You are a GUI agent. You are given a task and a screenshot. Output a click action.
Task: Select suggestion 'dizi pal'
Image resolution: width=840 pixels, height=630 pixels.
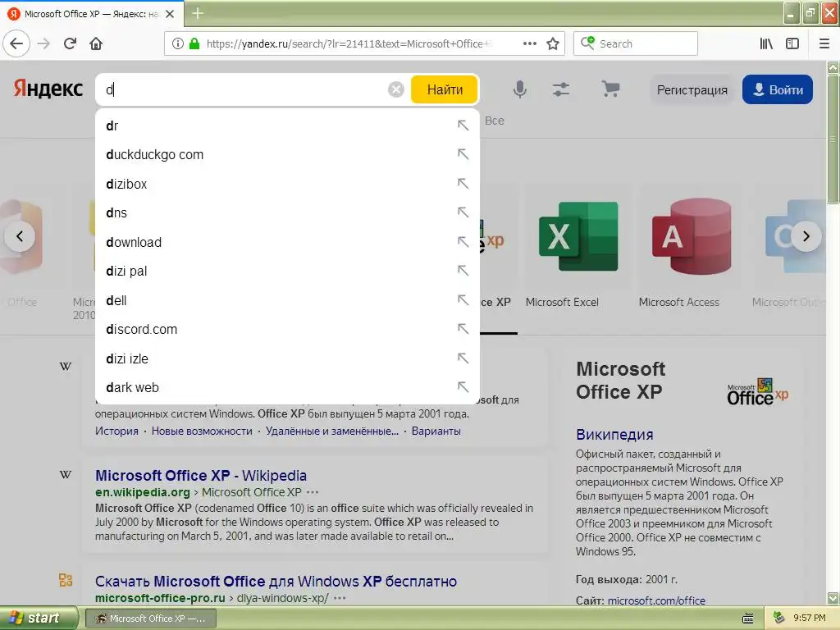pyautogui.click(x=287, y=271)
